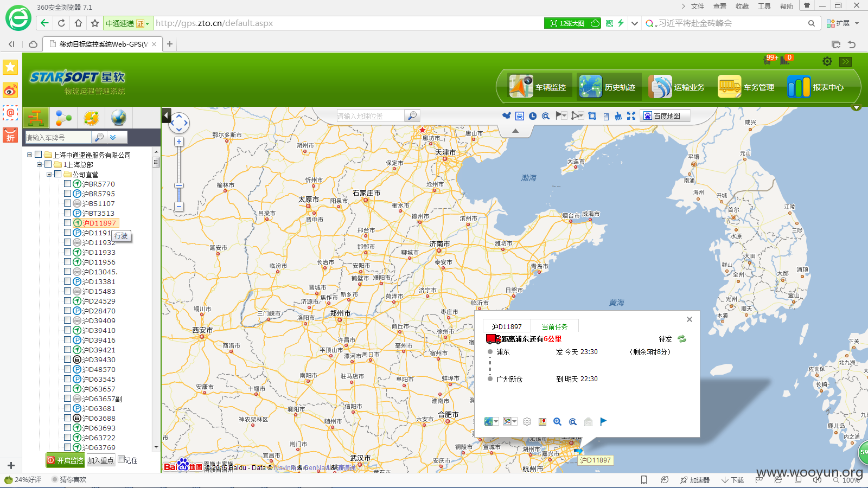Collapse left panel with black arrow handle

167,115
